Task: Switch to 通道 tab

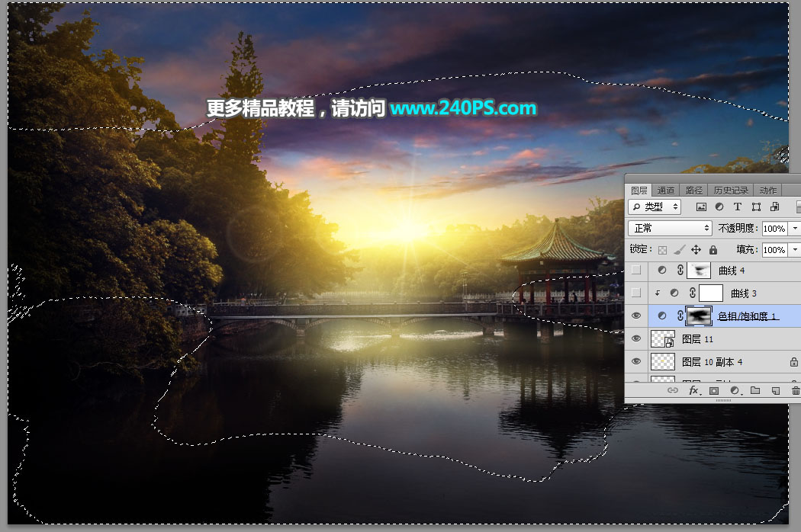Action: [666, 191]
